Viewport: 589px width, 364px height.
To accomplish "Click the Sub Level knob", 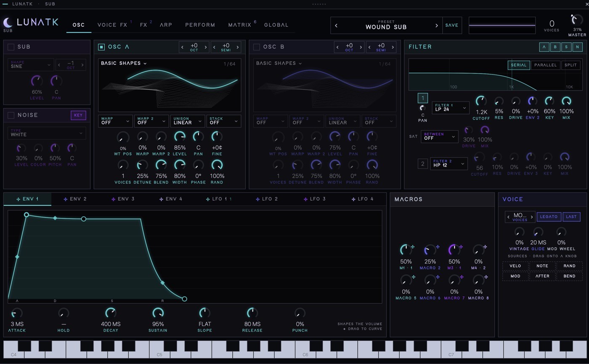I will point(37,81).
